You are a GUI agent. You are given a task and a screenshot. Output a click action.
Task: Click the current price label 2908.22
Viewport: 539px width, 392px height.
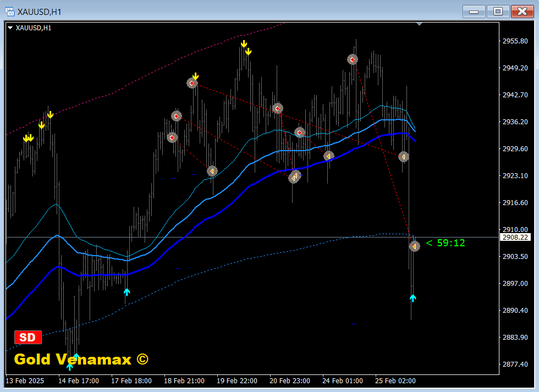pos(515,237)
